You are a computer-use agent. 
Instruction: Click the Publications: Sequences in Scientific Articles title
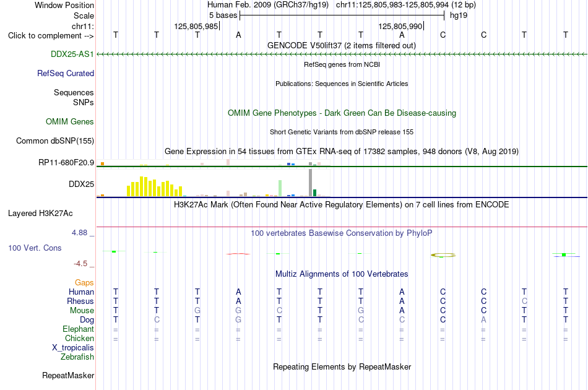point(342,84)
